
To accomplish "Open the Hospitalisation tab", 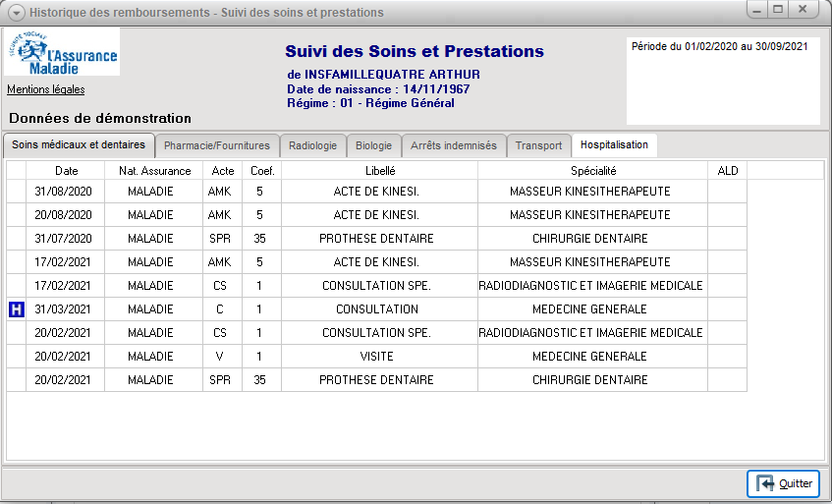I will (614, 145).
